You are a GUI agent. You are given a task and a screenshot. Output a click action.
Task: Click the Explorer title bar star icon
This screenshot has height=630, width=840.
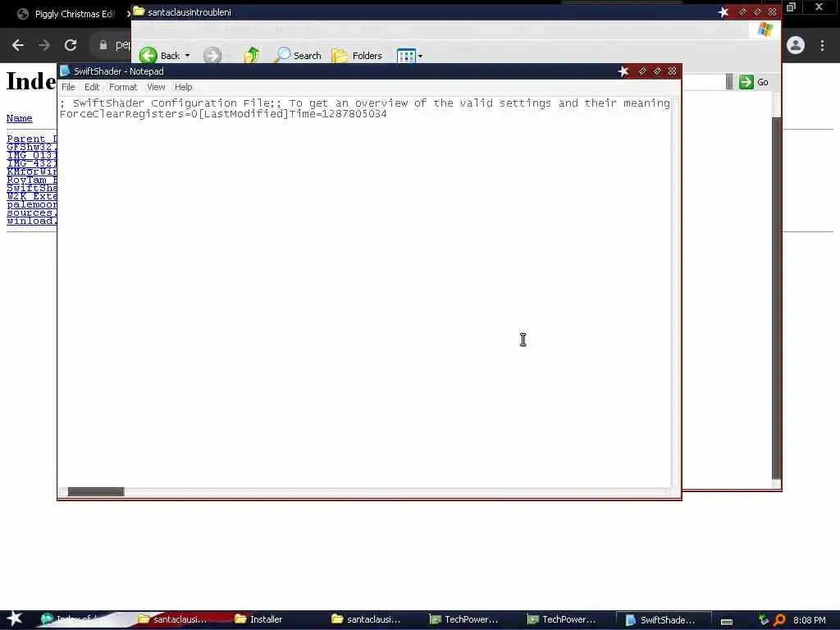coord(724,11)
